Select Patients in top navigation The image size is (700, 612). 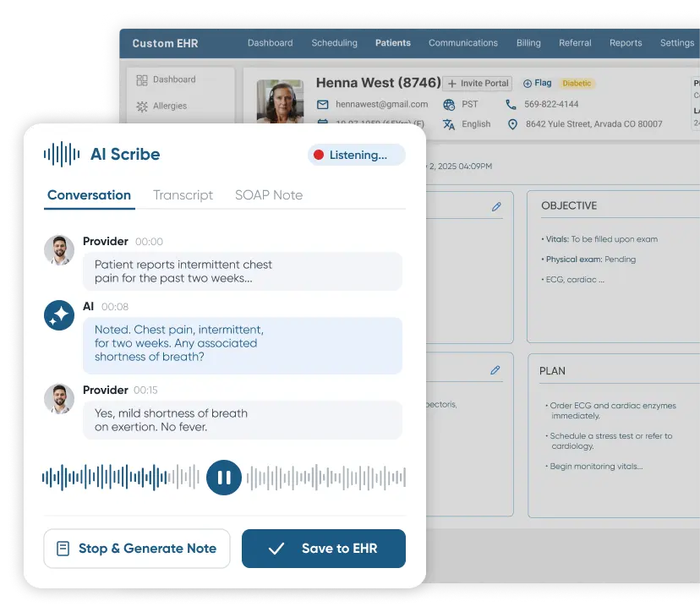coord(393,43)
